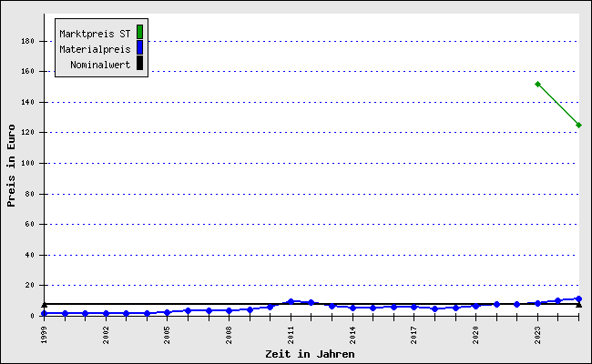
Task: Select the 'Nominalwert' legend label
Action: point(100,65)
